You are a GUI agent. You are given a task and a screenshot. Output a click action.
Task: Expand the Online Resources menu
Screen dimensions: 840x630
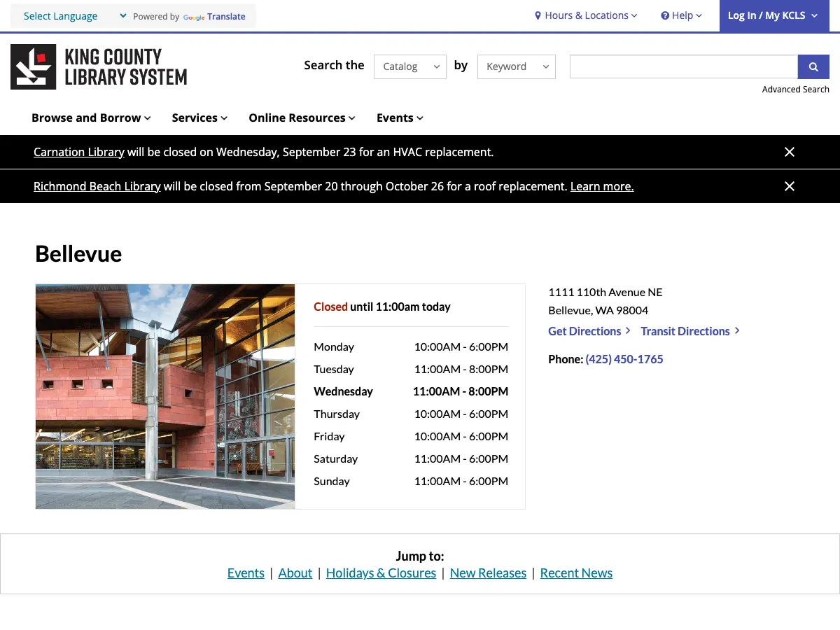click(302, 118)
